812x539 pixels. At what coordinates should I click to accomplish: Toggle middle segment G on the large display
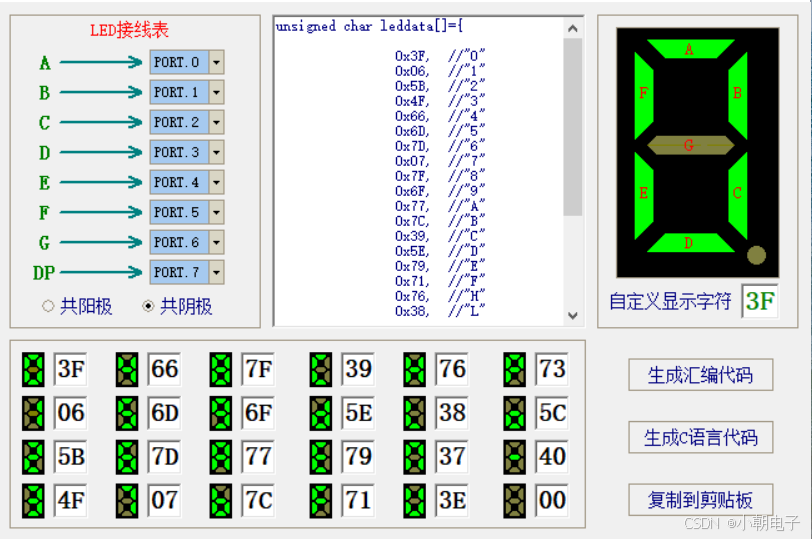690,145
